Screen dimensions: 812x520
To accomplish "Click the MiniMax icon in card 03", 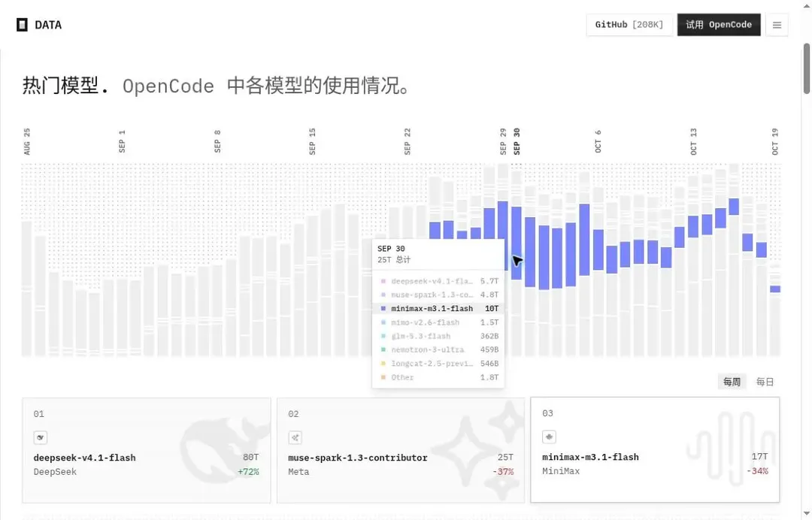I will pos(549,437).
